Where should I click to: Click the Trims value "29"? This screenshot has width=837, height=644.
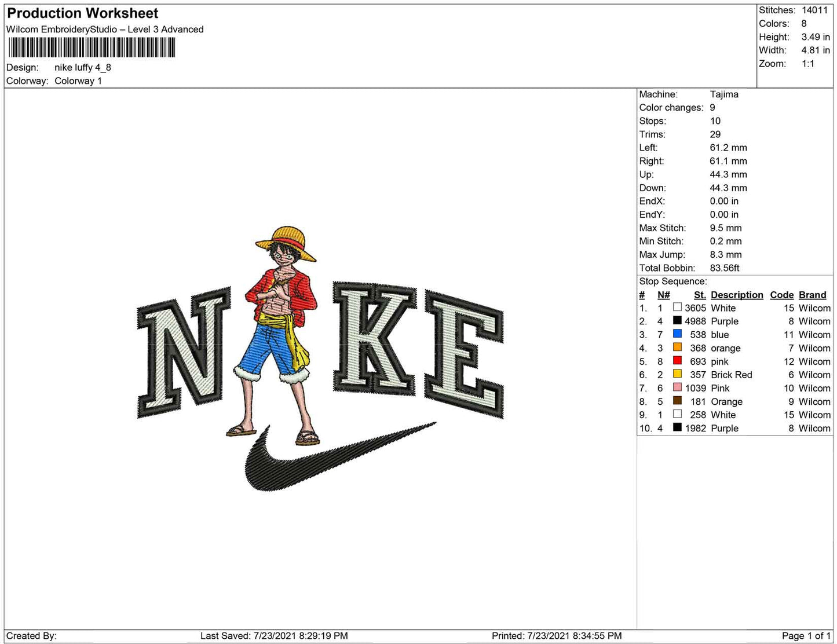[715, 134]
